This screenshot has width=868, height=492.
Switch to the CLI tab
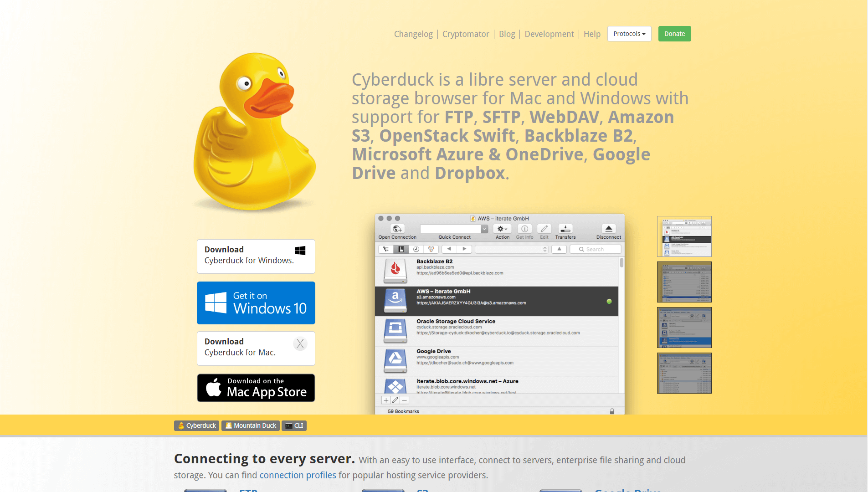pyautogui.click(x=294, y=425)
